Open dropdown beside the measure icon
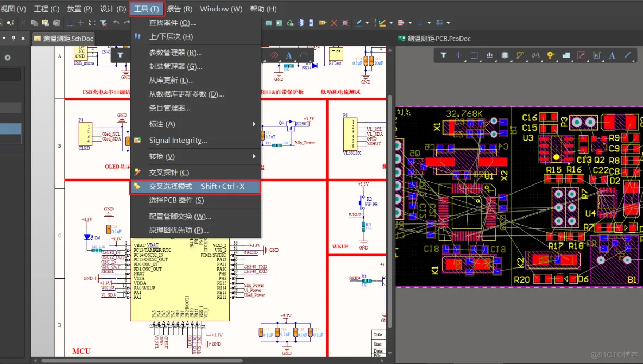Viewport: 643px width, 364px height. 391,23
